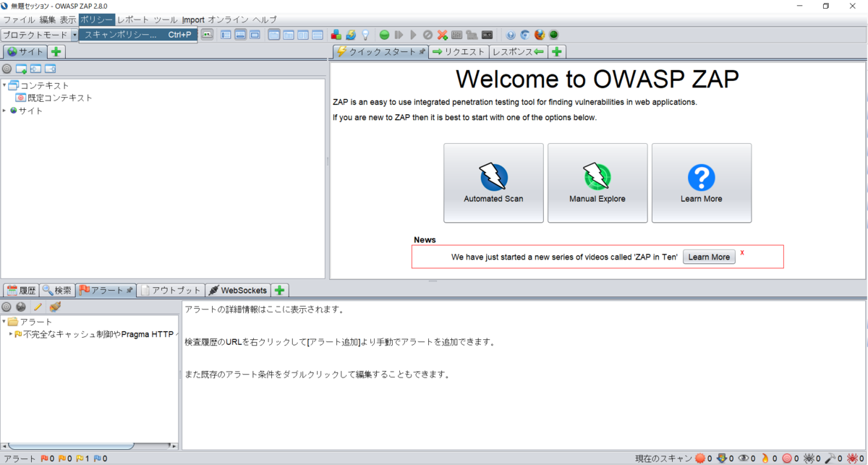868x465 pixels.
Task: Switch to the 検索 tab
Action: tap(57, 290)
